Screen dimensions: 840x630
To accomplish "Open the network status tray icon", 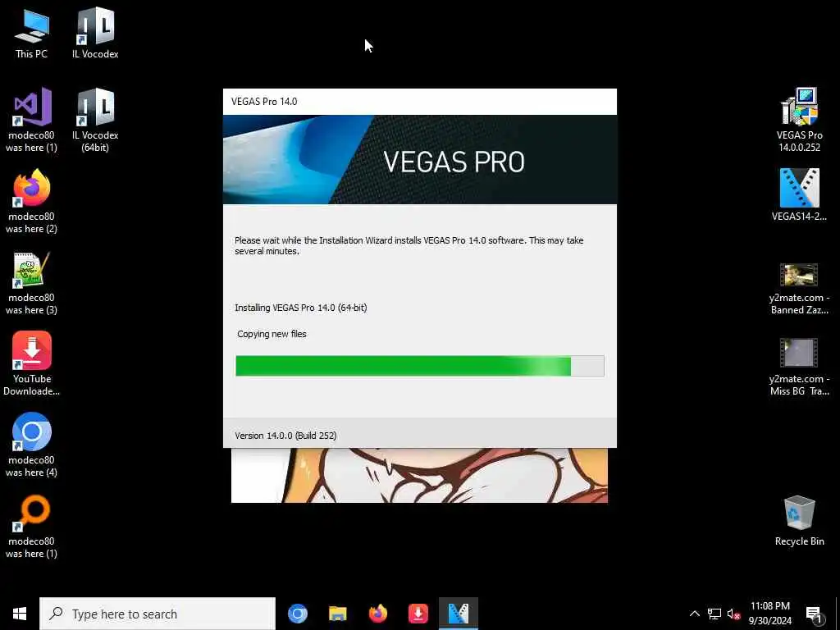I will [714, 614].
